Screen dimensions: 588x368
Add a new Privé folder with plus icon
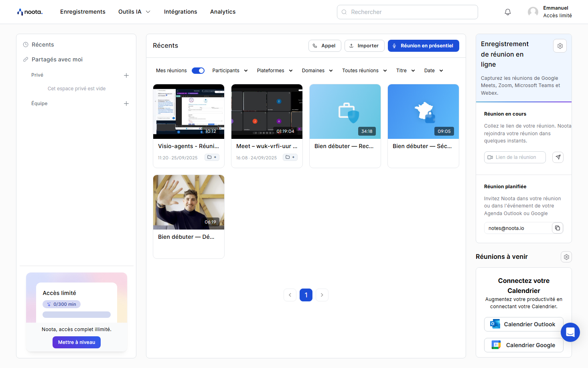click(x=126, y=75)
